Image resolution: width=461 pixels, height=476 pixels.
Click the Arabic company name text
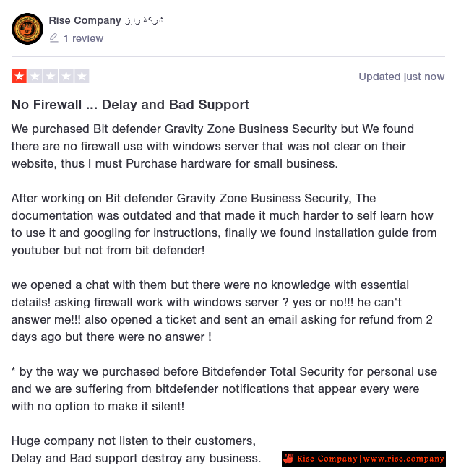pos(144,20)
